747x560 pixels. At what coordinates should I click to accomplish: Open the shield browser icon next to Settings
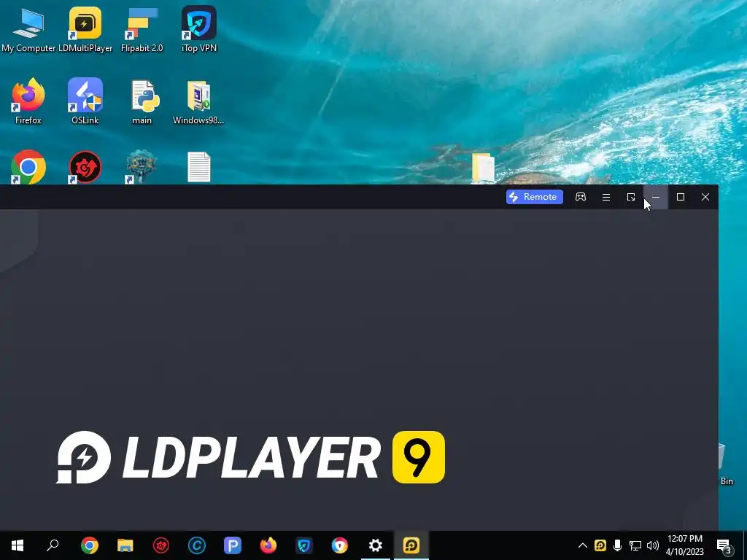340,545
